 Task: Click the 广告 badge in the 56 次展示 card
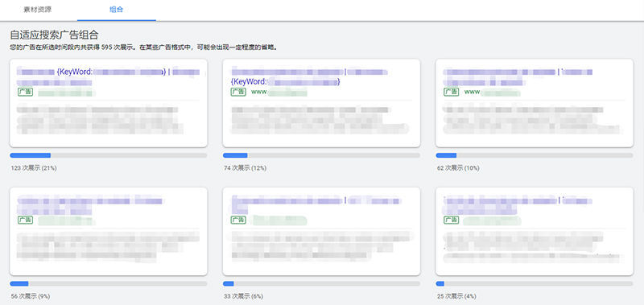tap(26, 220)
